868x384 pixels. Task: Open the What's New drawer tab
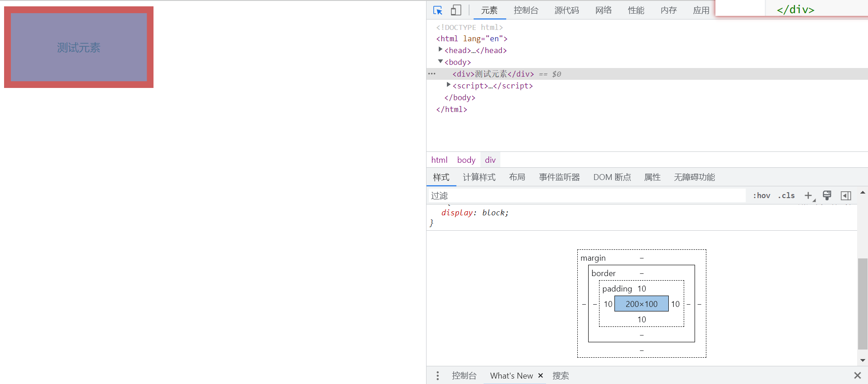pos(512,375)
